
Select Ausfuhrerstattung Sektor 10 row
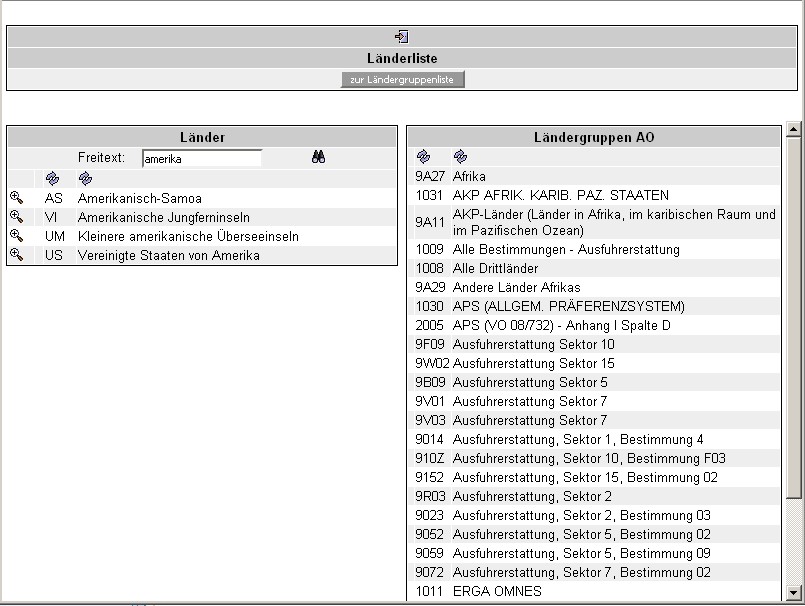point(533,344)
